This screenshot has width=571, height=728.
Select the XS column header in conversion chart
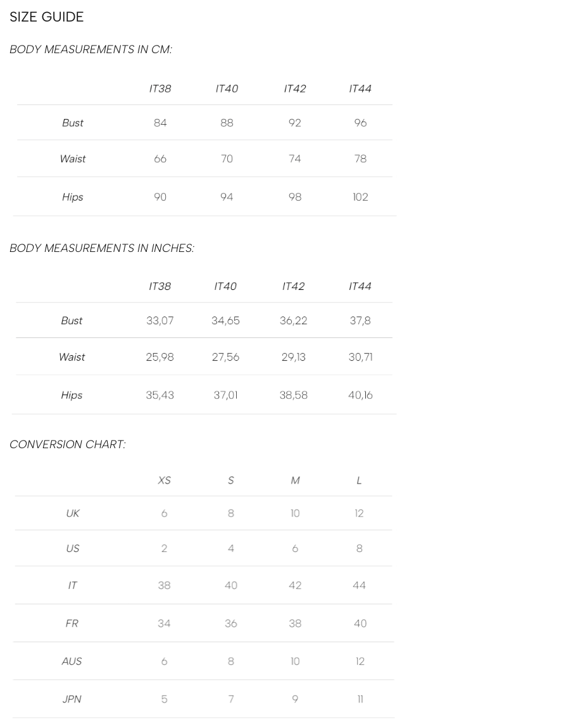tap(165, 480)
